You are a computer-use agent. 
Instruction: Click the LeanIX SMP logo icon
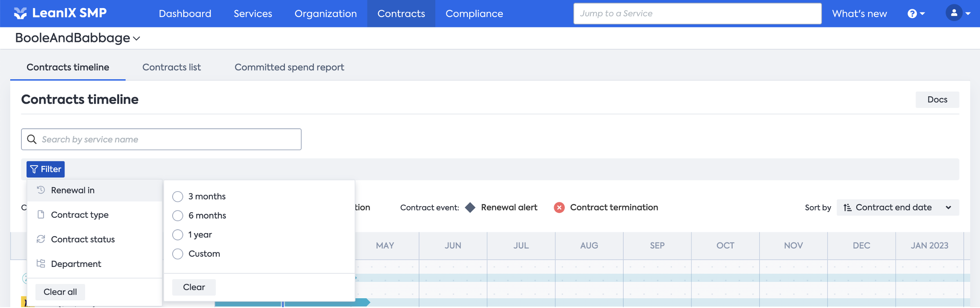pyautogui.click(x=20, y=13)
